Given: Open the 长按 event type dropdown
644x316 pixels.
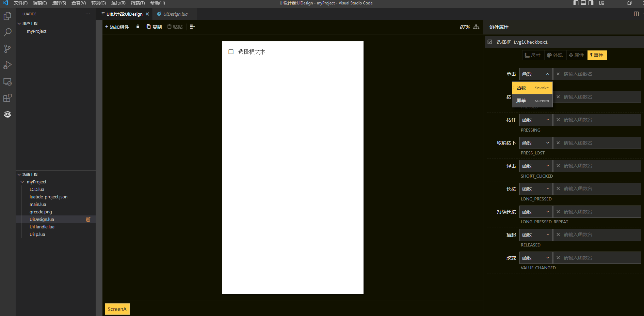Looking at the screenshot, I should click(536, 189).
